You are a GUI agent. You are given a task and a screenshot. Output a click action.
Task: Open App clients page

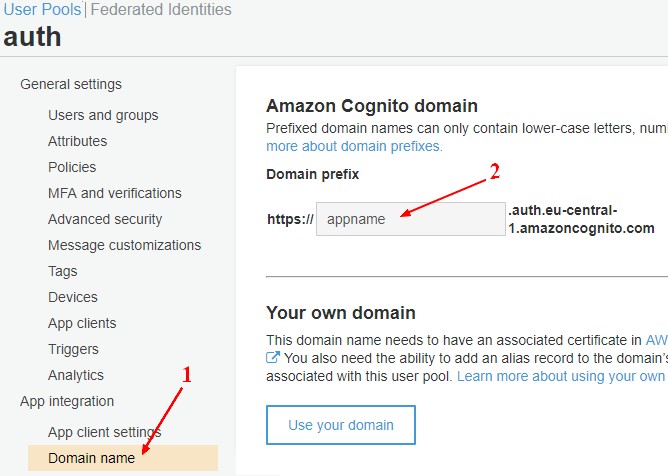[x=82, y=323]
